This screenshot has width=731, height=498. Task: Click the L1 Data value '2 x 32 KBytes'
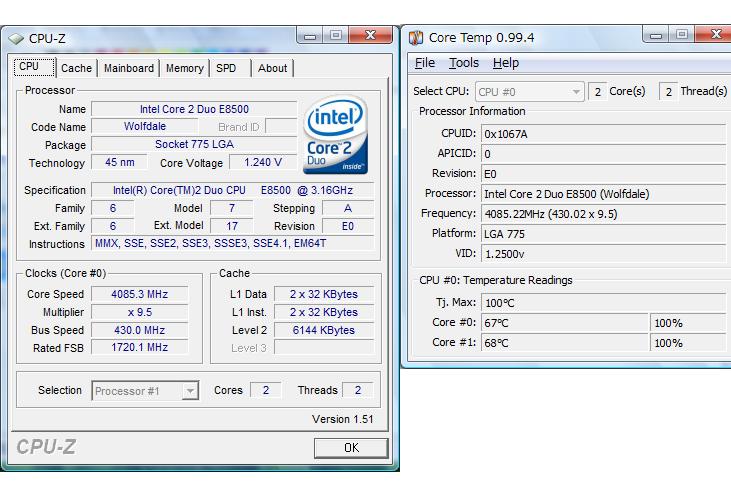[x=324, y=294]
